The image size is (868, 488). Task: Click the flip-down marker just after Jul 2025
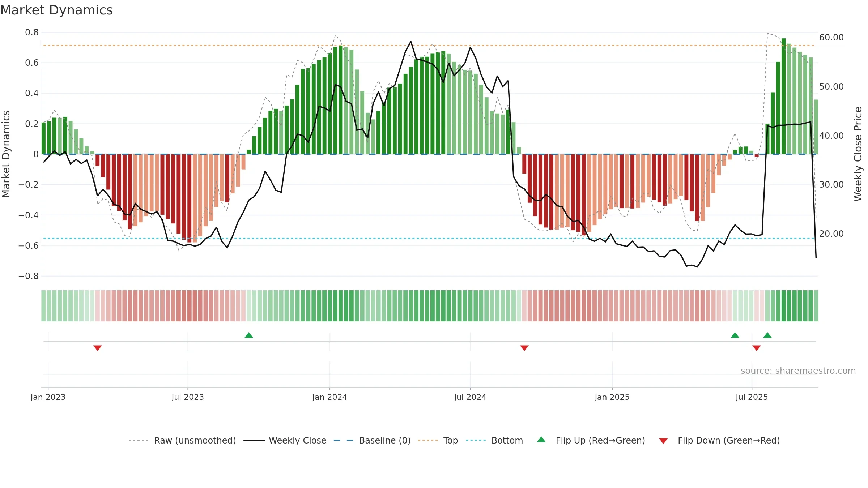tap(757, 348)
